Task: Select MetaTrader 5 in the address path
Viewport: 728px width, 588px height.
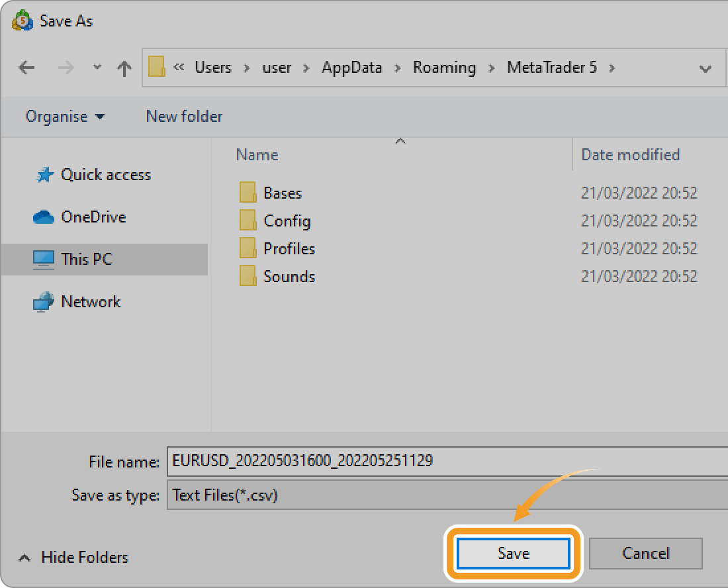Action: (551, 68)
